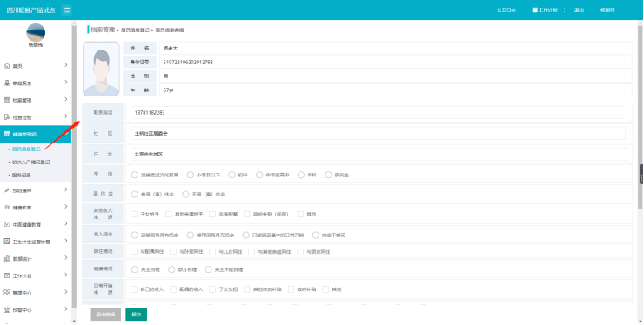Select 本科 education radio
The width and height of the screenshot is (644, 325).
coord(301,175)
